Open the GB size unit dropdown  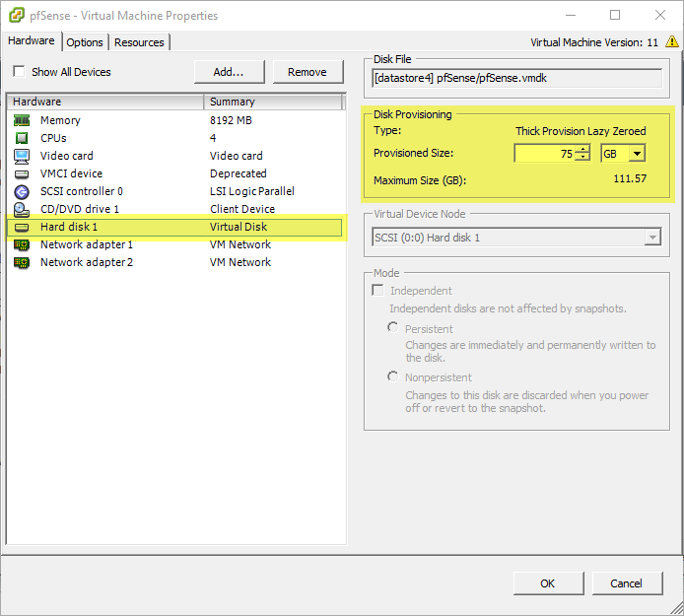click(637, 153)
